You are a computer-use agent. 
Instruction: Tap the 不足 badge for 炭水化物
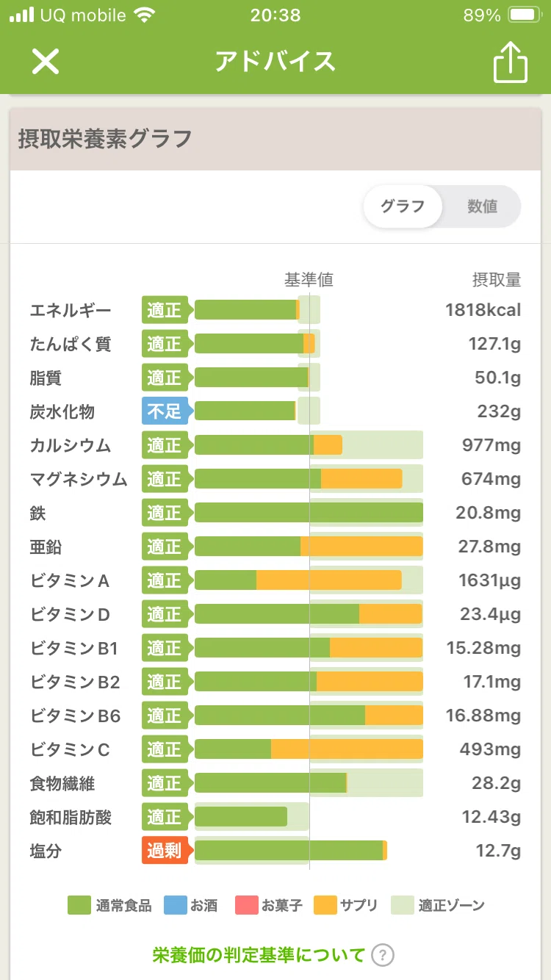click(x=166, y=411)
